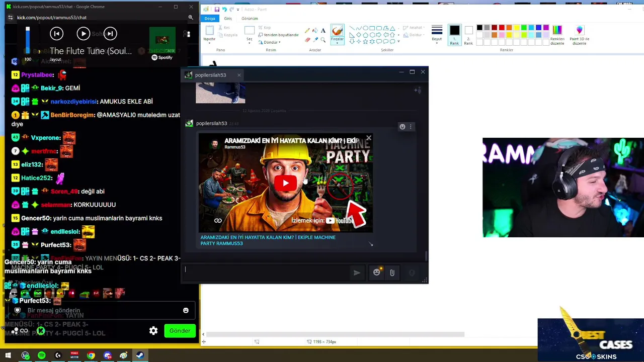Open the ARAMIZDAKİ EN İYİ HAYATTA KALAN KİM link
The image size is (644, 362).
[x=268, y=240]
